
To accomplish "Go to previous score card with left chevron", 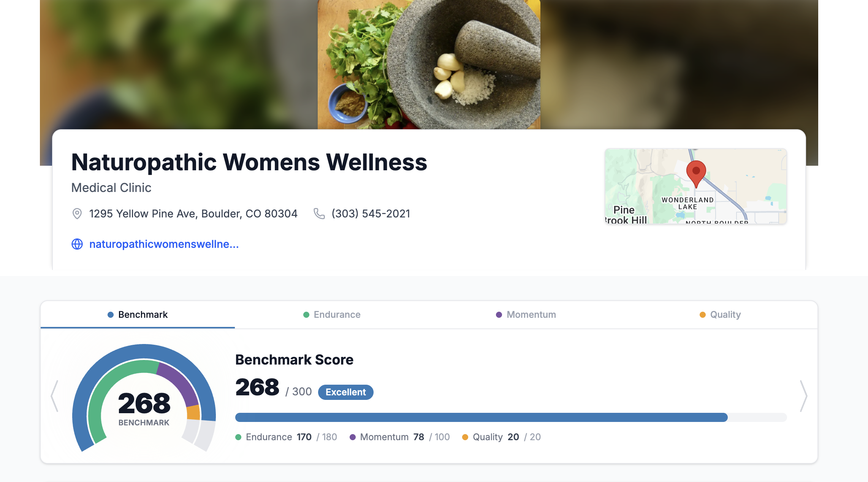I will [55, 396].
